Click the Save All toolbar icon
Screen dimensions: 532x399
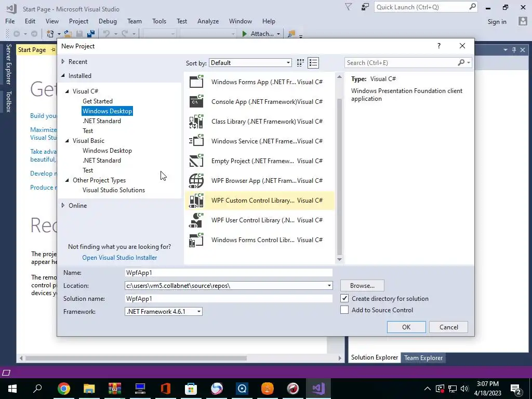(x=90, y=34)
